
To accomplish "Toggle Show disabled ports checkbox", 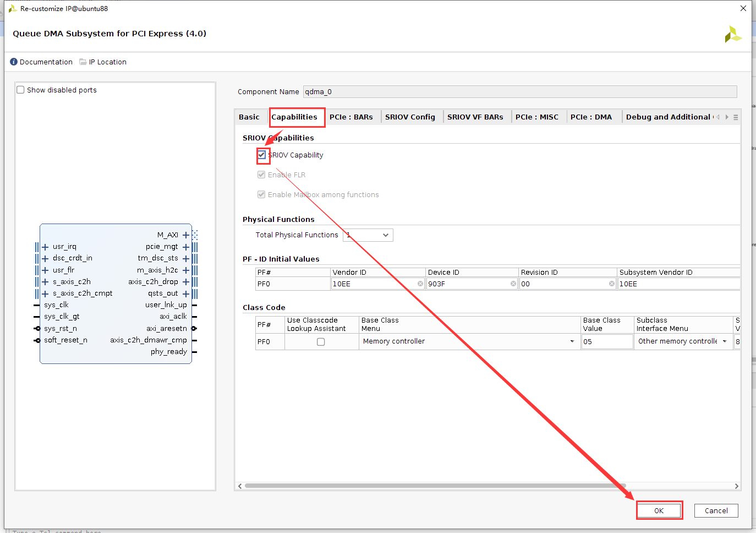I will point(20,90).
